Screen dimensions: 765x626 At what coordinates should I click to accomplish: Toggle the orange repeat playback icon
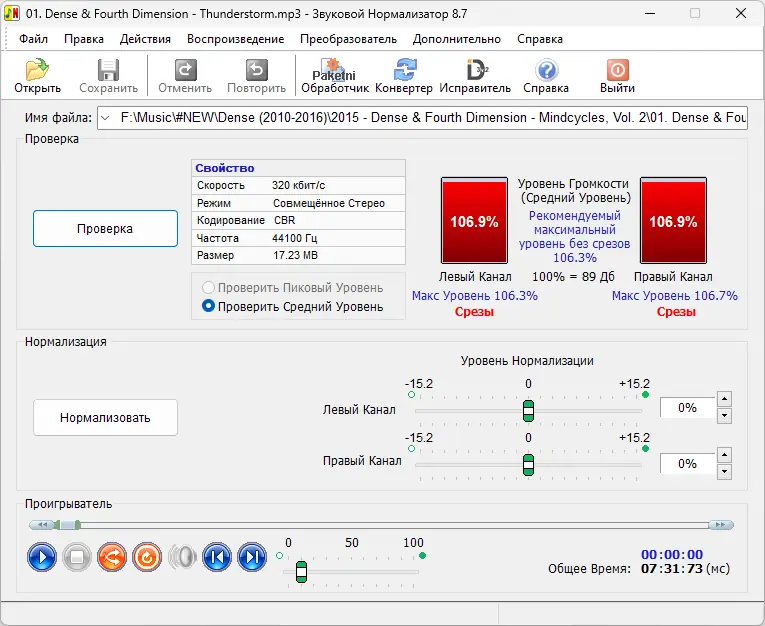147,557
